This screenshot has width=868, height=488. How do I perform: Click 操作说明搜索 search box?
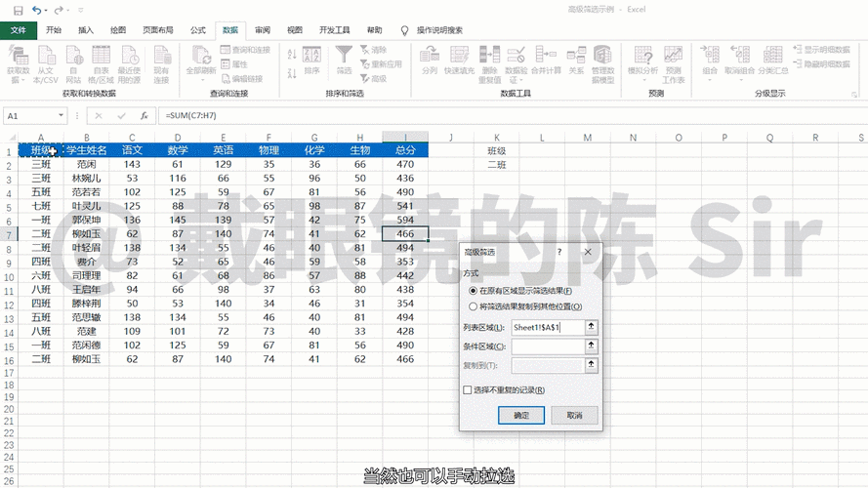click(x=439, y=30)
